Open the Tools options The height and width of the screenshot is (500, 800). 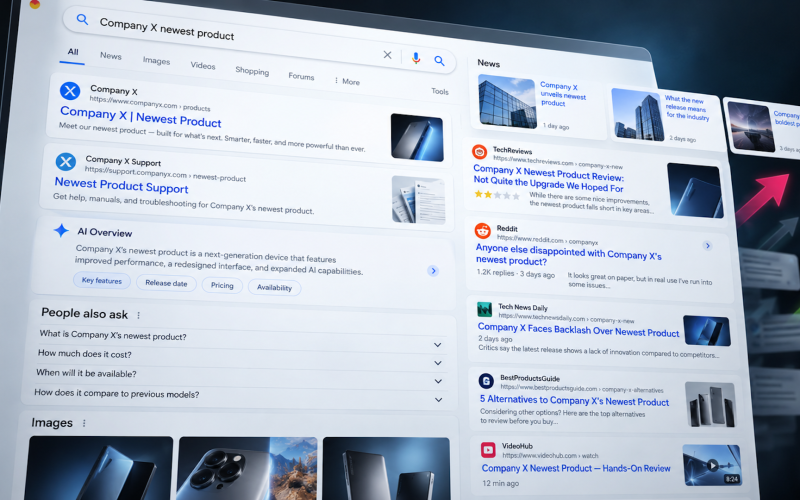point(440,91)
